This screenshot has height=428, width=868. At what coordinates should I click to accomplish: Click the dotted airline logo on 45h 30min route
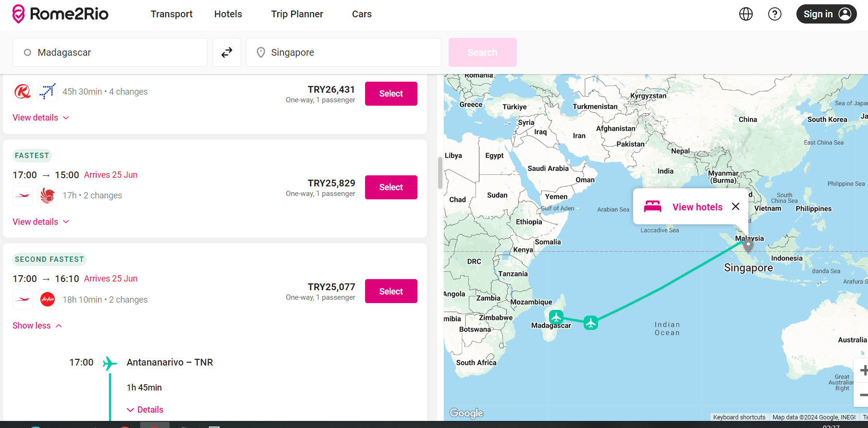(48, 91)
